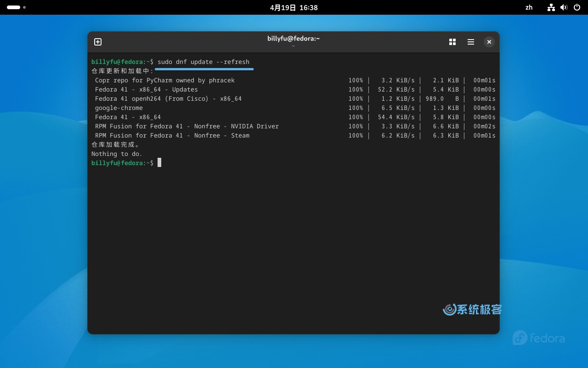Click the 'google-chrome' repo line

coord(119,108)
